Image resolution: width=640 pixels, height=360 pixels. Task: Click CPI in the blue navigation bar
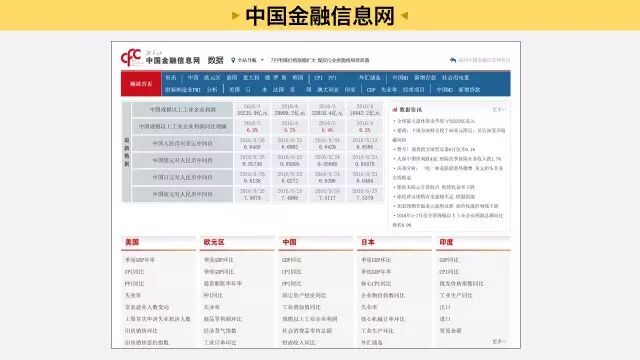319,78
